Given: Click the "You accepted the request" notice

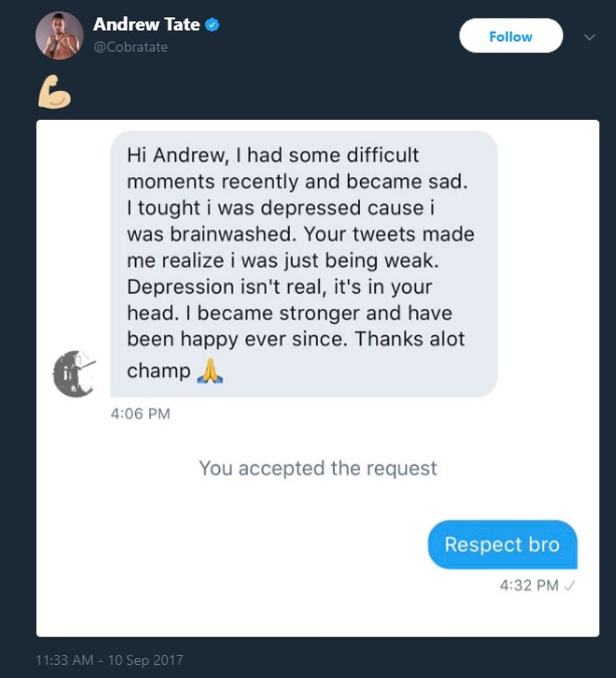Looking at the screenshot, I should click(317, 468).
